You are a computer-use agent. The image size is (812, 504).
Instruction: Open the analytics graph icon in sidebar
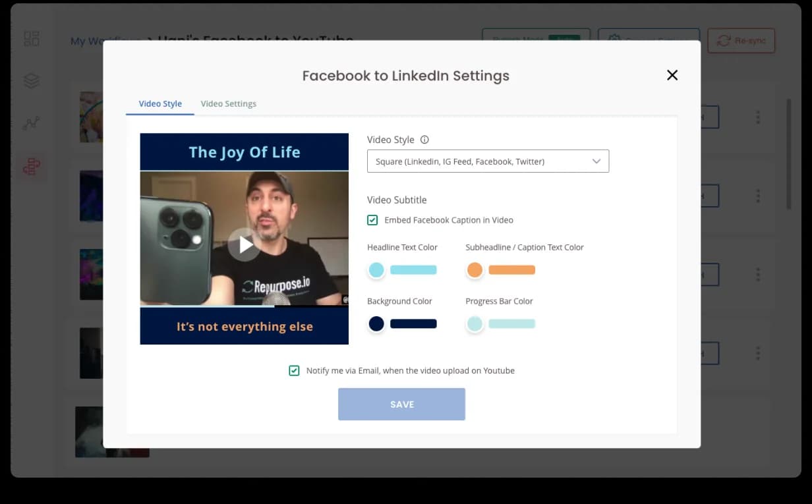point(32,123)
